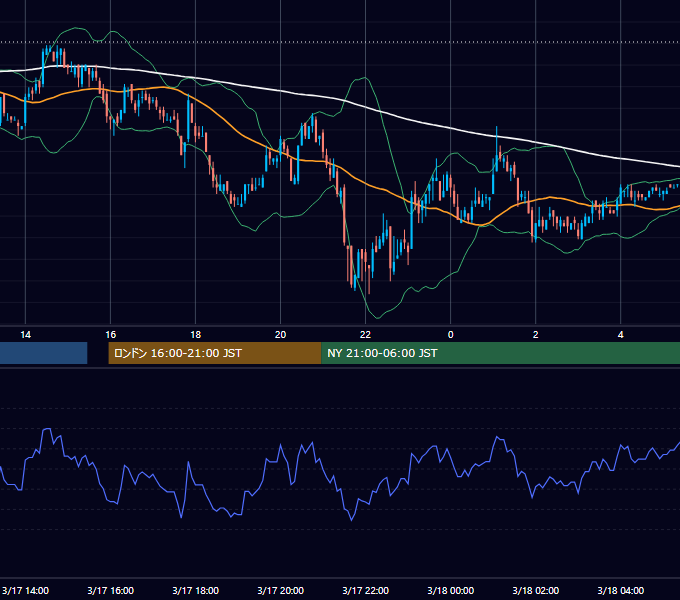Select the 3/18 00:00 label on indicator axis
Viewport: 680px width, 600px height.
tap(451, 590)
